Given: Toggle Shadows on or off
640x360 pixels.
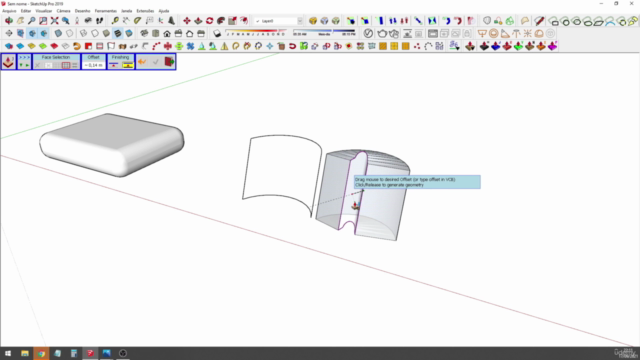Looking at the screenshot, I should 217,33.
